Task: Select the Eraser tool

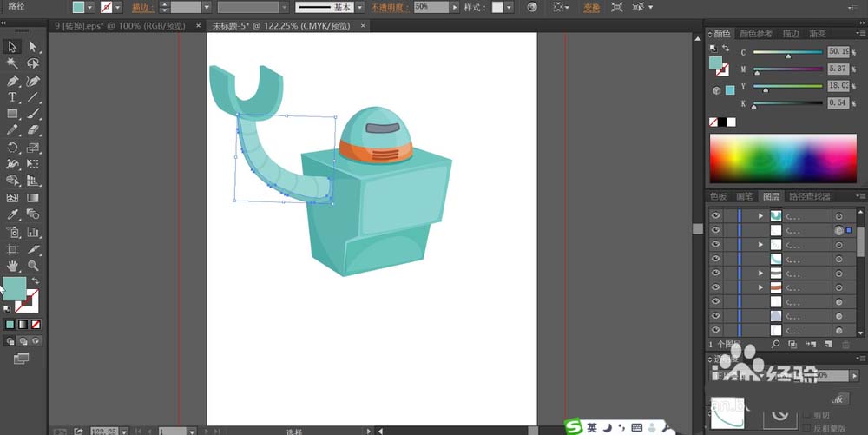Action: click(x=33, y=130)
